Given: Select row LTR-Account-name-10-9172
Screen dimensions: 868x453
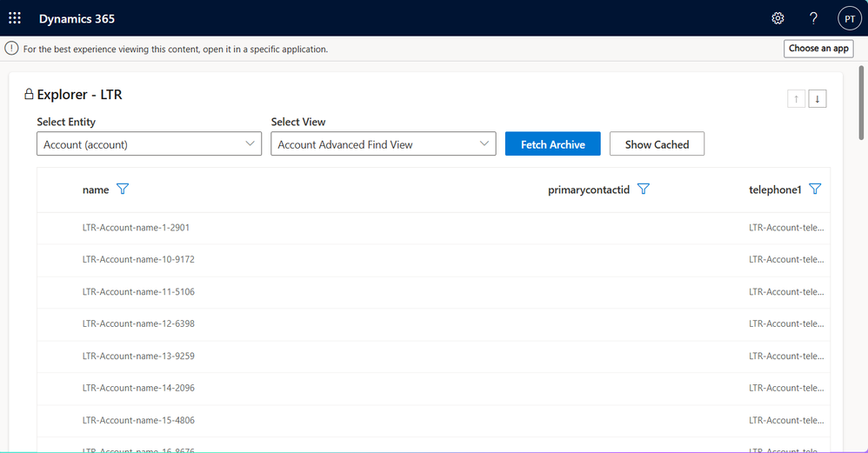Looking at the screenshot, I should (433, 260).
